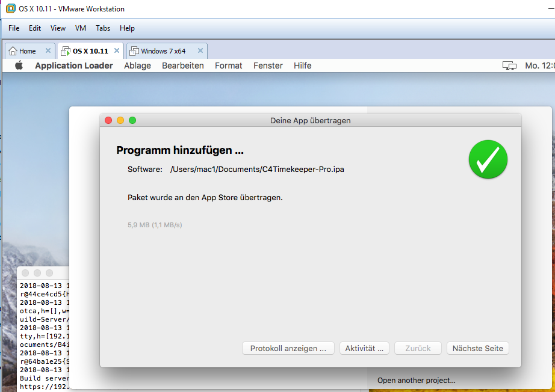Open the Bearbeiten menu
The height and width of the screenshot is (392, 555).
coord(182,66)
